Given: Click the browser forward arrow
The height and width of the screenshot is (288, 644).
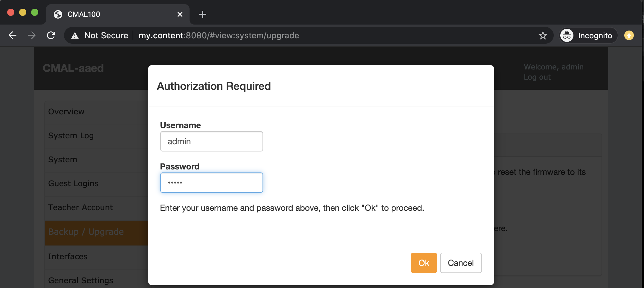Looking at the screenshot, I should coord(32,35).
